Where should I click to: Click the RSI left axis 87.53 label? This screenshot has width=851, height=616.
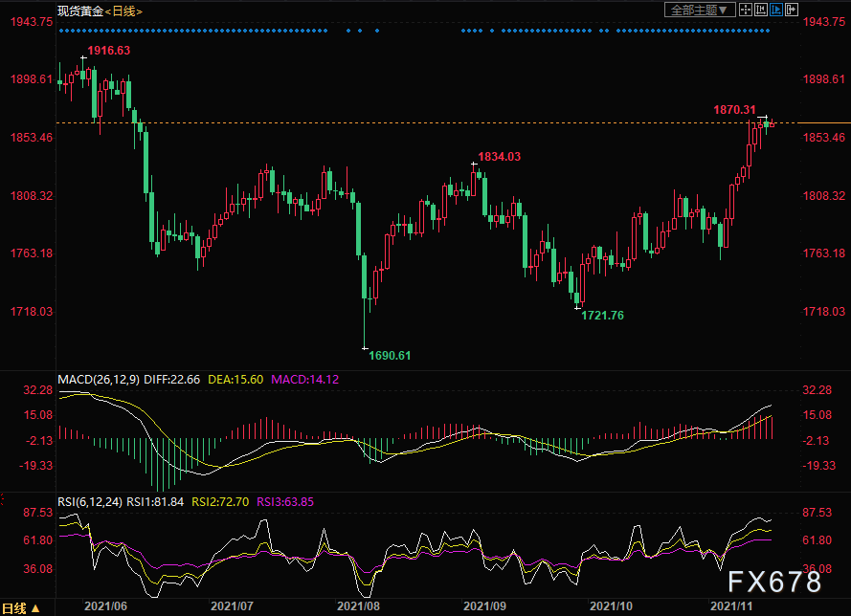pyautogui.click(x=38, y=513)
